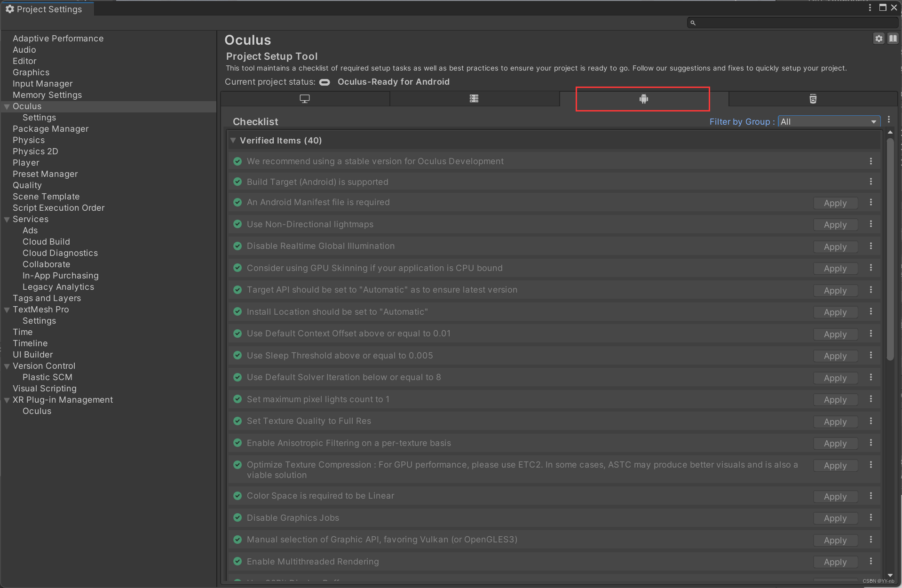Open options menu for pixel lights count item
The width and height of the screenshot is (902, 588).
coord(870,399)
